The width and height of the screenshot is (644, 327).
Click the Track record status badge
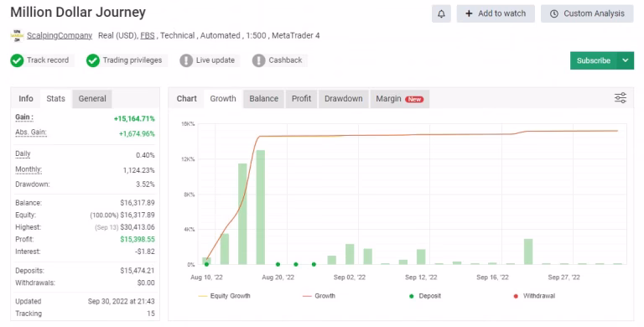coord(42,60)
